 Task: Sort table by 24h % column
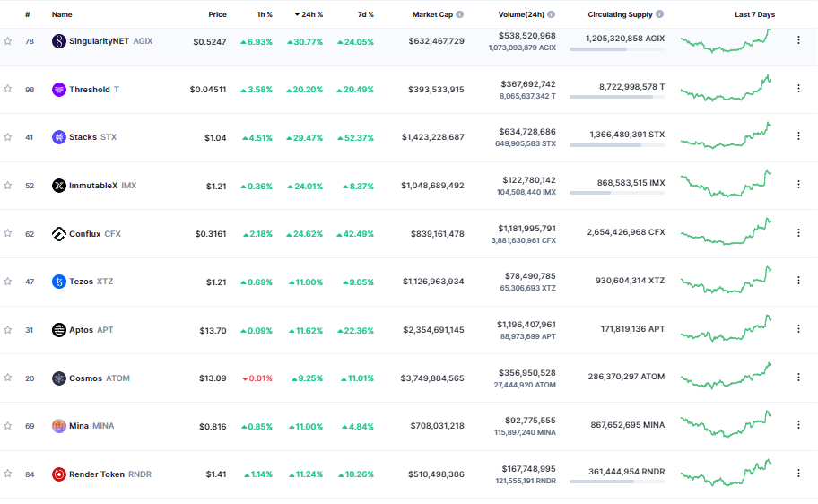tap(311, 15)
